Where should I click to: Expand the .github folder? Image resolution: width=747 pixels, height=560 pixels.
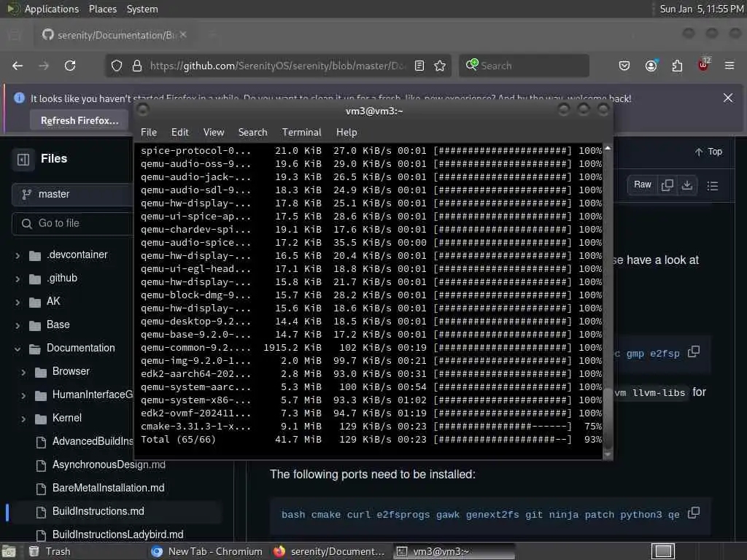click(x=18, y=279)
